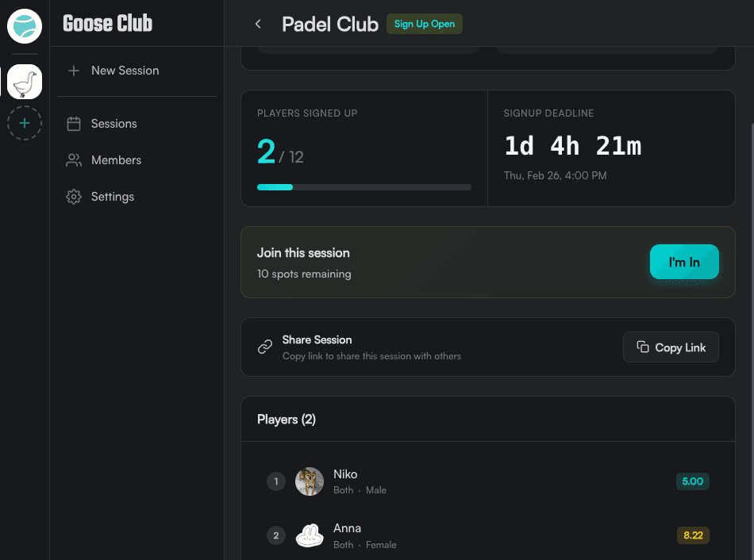Click Anna's profile avatar
754x560 pixels.
[x=310, y=535]
